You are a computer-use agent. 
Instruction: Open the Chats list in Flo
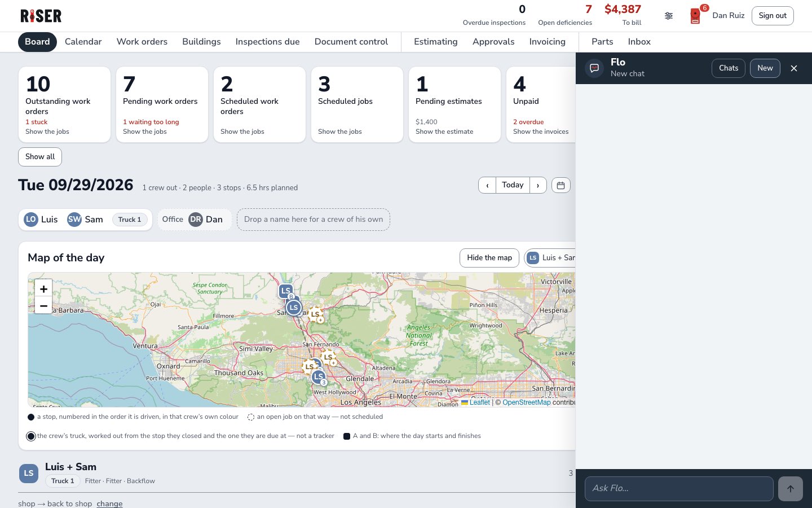coord(729,68)
